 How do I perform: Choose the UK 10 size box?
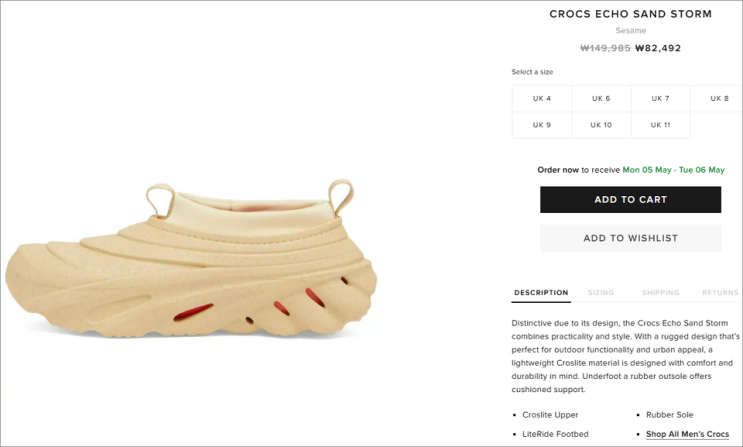(x=601, y=125)
